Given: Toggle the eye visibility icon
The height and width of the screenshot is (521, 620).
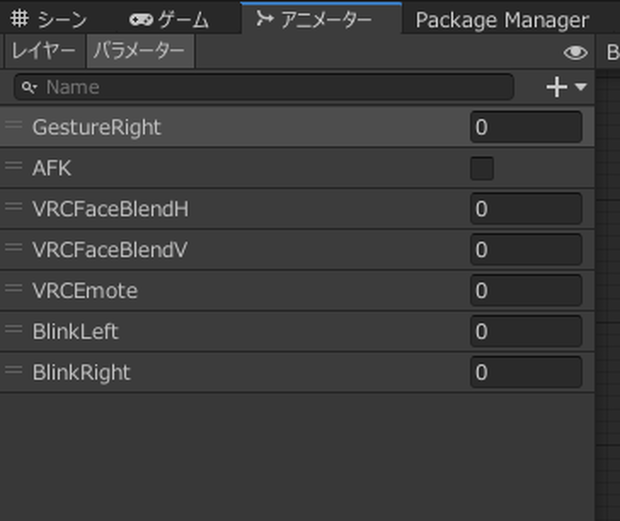Looking at the screenshot, I should [x=575, y=53].
